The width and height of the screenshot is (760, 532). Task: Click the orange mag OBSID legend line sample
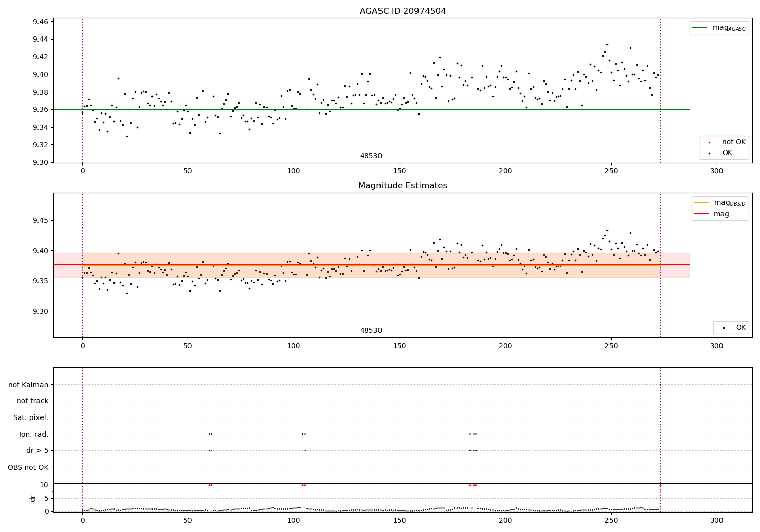click(x=702, y=203)
